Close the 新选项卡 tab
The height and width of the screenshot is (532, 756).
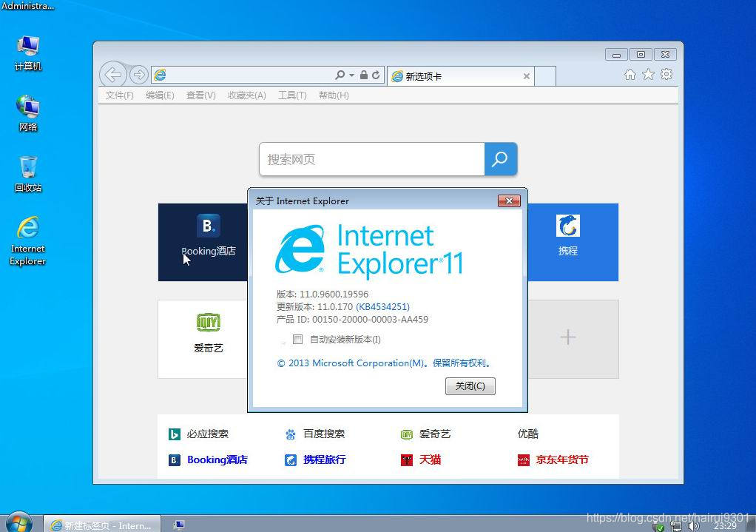click(x=527, y=76)
